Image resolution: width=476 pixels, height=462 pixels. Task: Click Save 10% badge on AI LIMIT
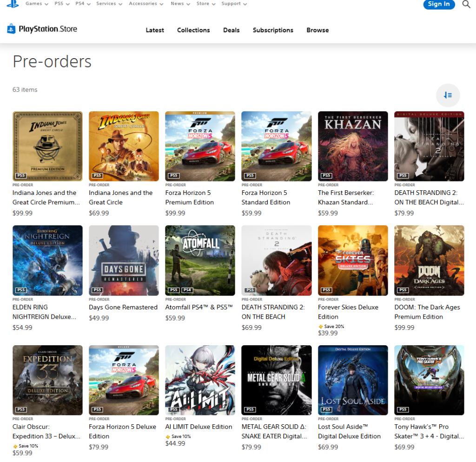pyautogui.click(x=178, y=436)
